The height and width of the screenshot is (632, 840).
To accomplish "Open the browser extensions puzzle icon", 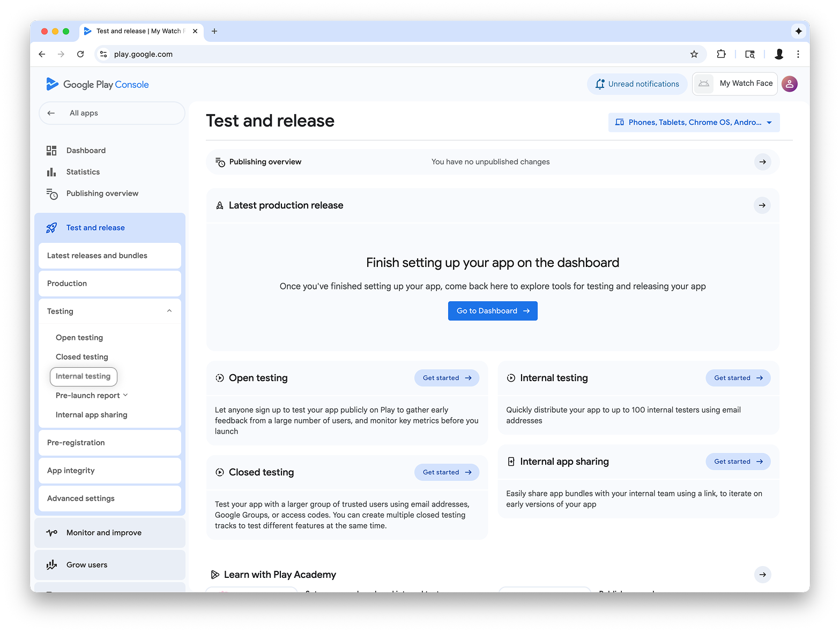I will coord(721,54).
